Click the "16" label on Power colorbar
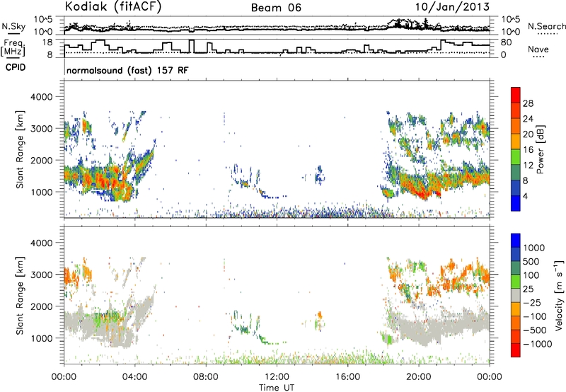The height and width of the screenshot is (392, 566). [528, 150]
